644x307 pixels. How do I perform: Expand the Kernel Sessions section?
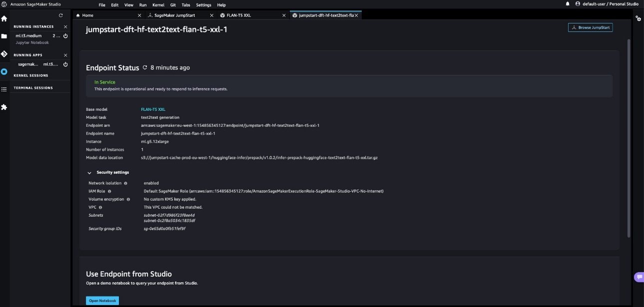pyautogui.click(x=31, y=75)
